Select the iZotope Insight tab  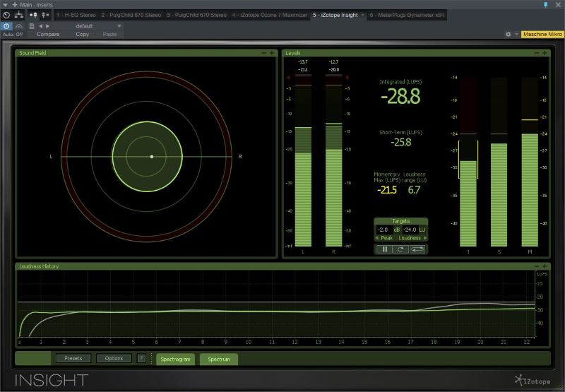335,15
